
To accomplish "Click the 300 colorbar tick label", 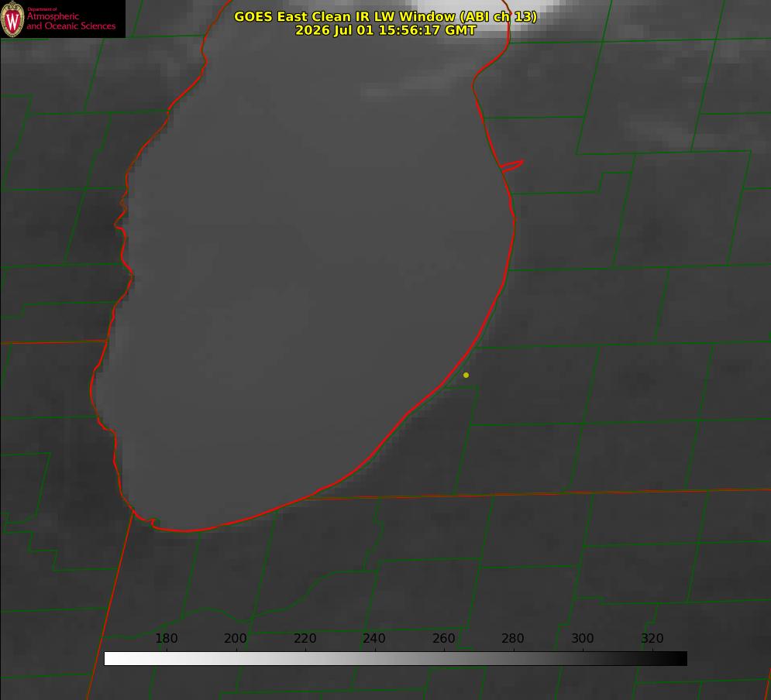I will [x=583, y=638].
